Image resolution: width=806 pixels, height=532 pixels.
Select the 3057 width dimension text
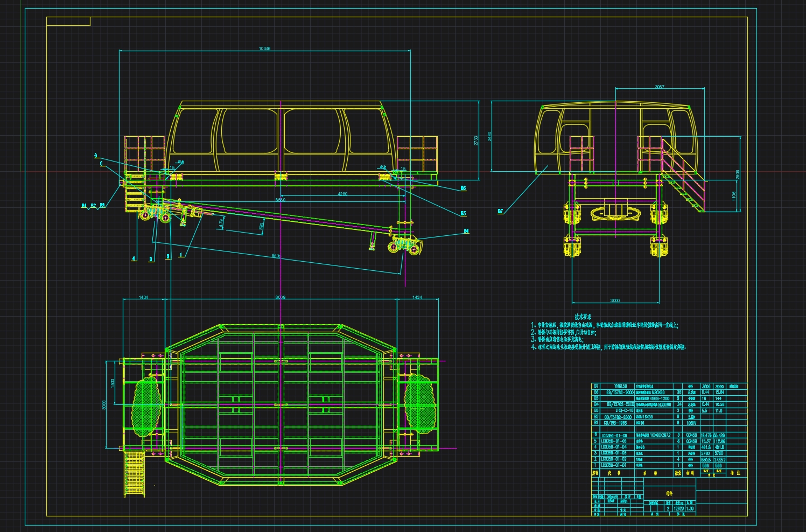660,87
